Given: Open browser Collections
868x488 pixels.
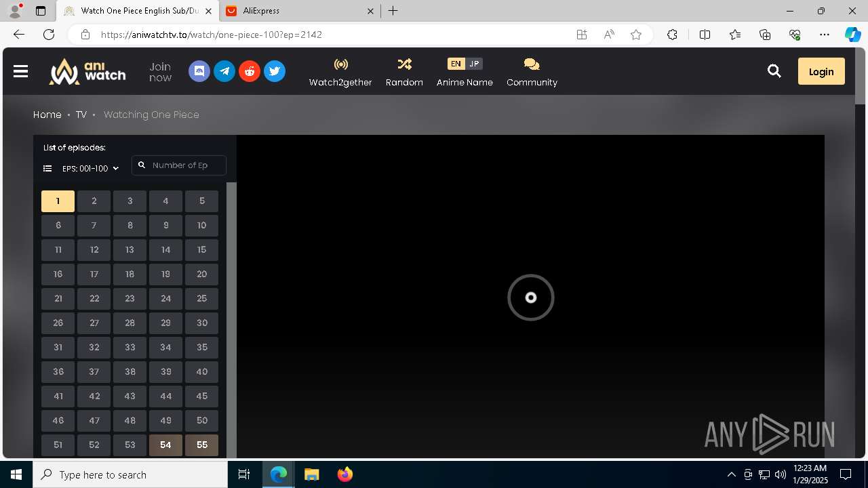Looking at the screenshot, I should 765,35.
